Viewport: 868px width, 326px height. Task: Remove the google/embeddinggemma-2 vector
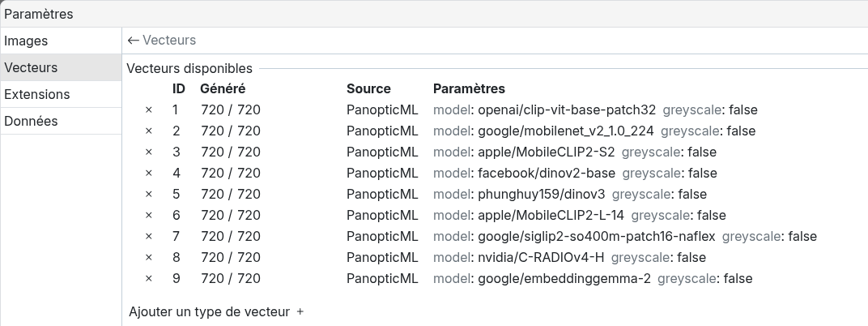pyautogui.click(x=148, y=279)
